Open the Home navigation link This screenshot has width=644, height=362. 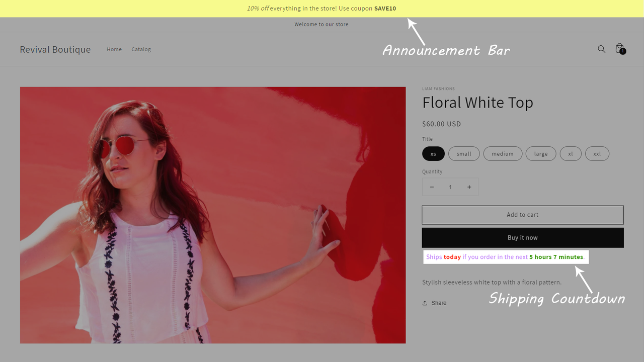(114, 49)
